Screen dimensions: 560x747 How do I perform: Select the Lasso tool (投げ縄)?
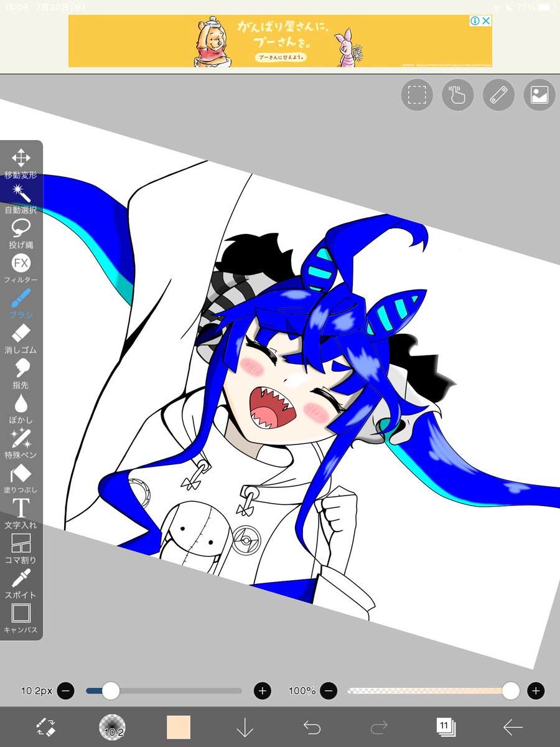[21, 233]
